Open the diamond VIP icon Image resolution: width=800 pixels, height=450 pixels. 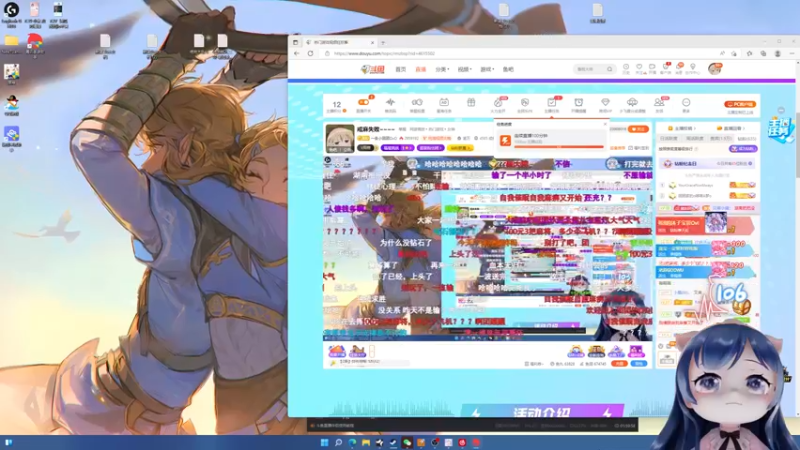(605, 103)
